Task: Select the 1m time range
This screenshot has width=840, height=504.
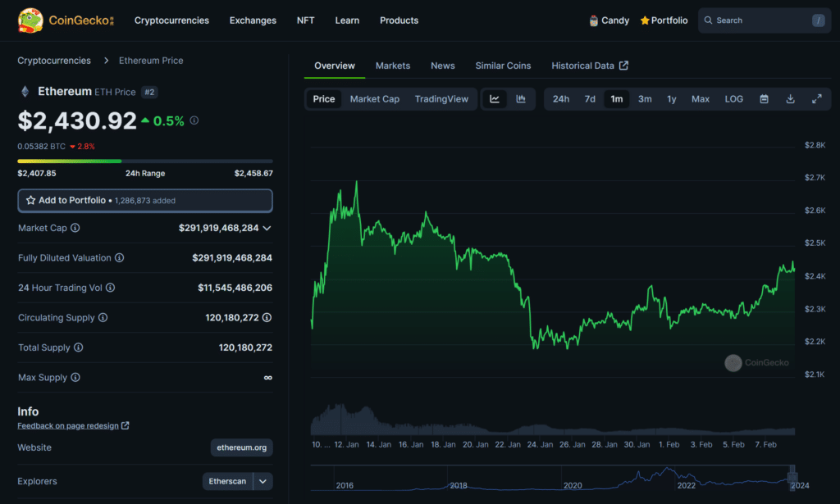Action: (617, 99)
